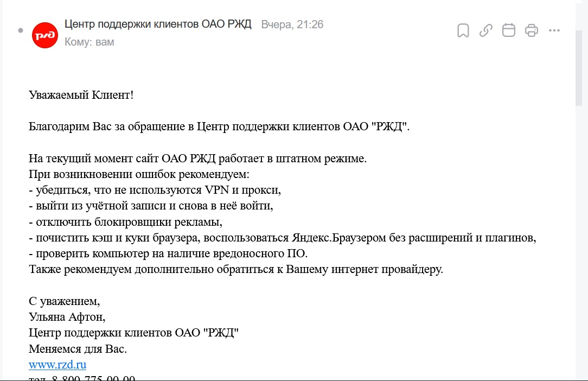Click the chain link icon
The width and height of the screenshot is (588, 381).
(x=486, y=30)
